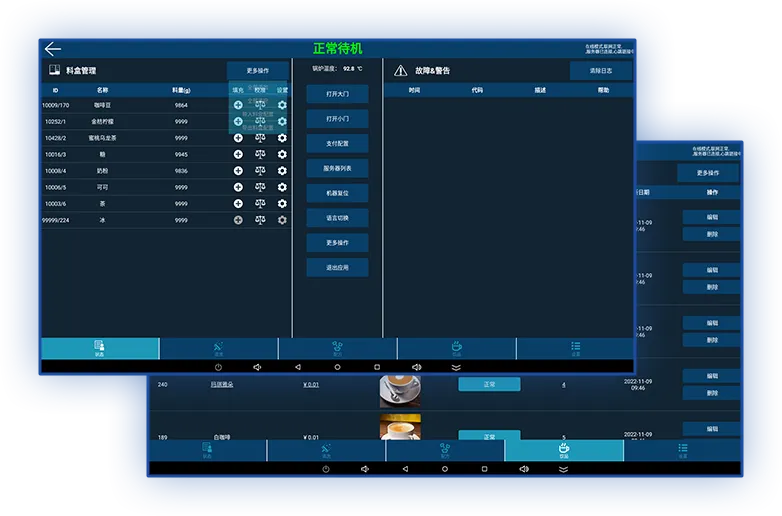Image resolution: width=782 pixels, height=516 pixels.
Task: Click 料量 value 9836 for 奶粉
Action: coord(181,171)
